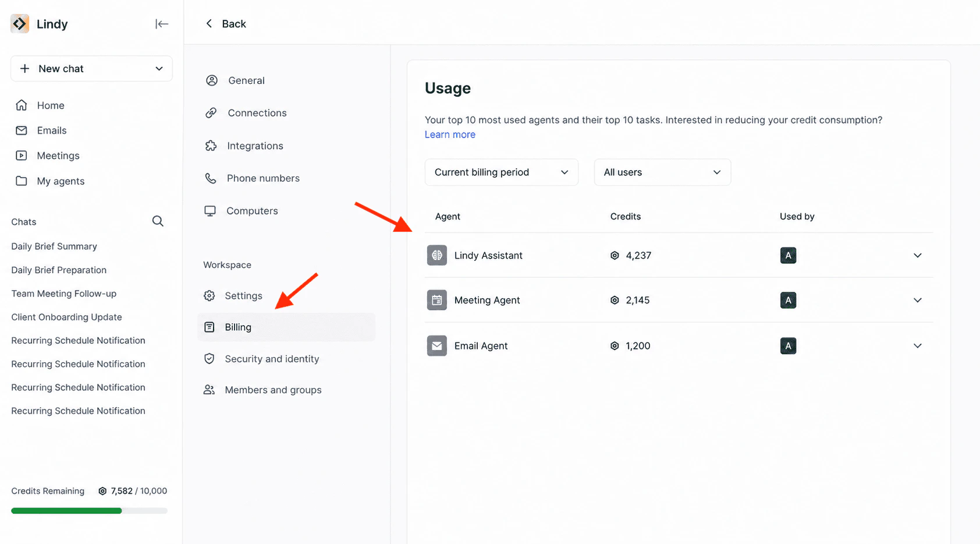The image size is (980, 544).
Task: Click the Meeting Agent name text
Action: [x=487, y=301]
